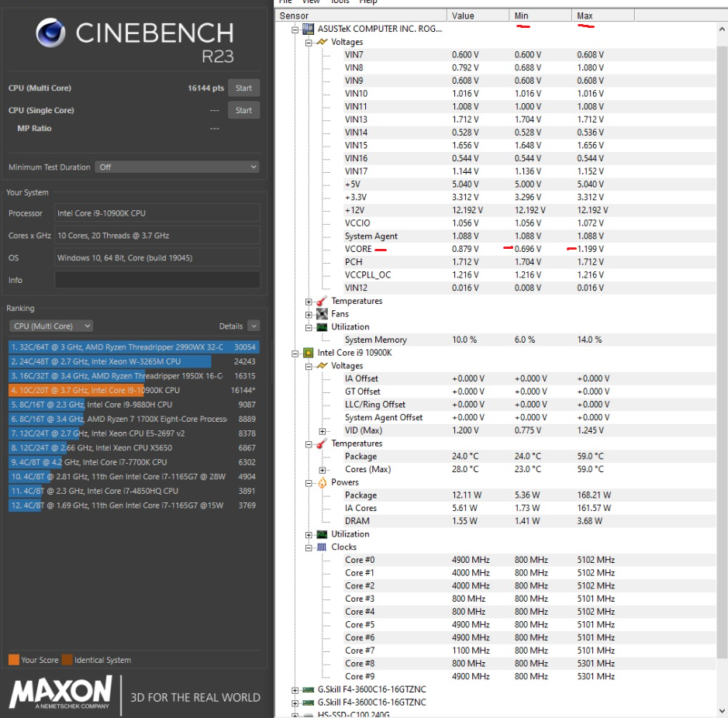This screenshot has width=728, height=718.
Task: Expand the VID (Max) row
Action: point(323,431)
